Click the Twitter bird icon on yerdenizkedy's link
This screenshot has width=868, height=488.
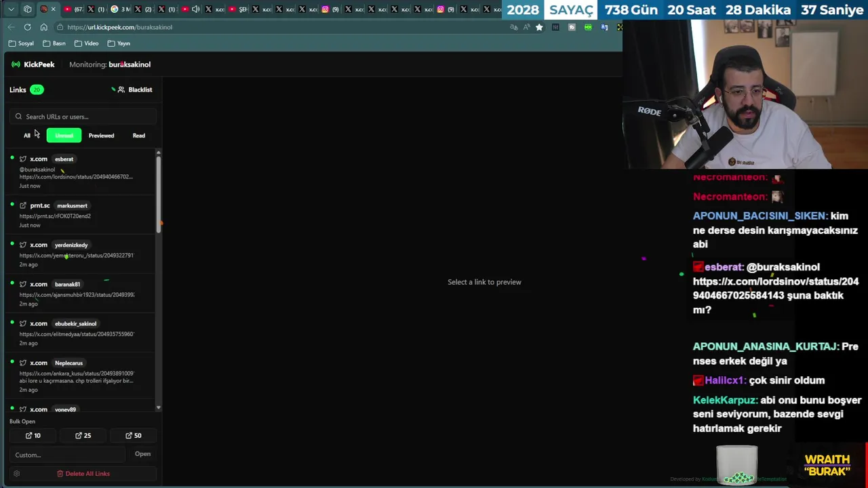[23, 245]
